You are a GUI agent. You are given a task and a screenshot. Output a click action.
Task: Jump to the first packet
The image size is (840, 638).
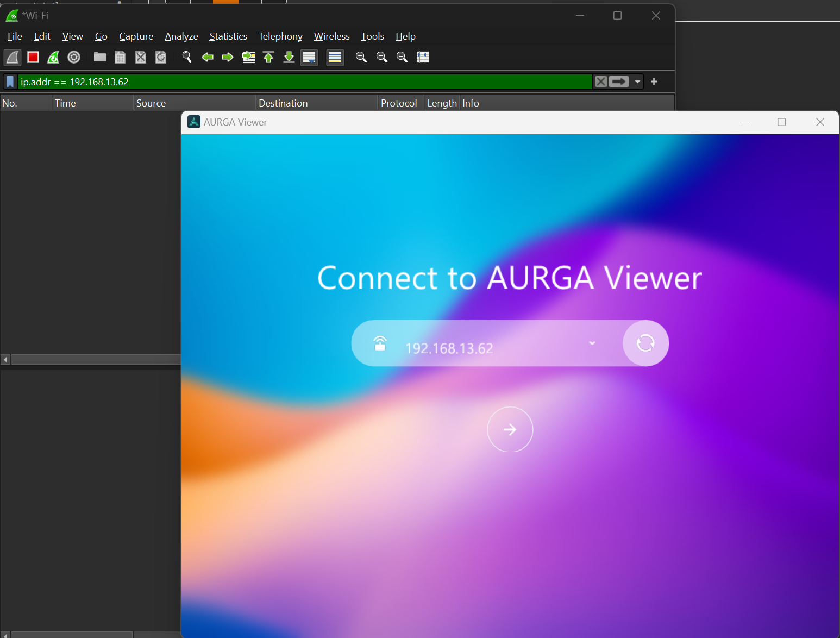[268, 57]
